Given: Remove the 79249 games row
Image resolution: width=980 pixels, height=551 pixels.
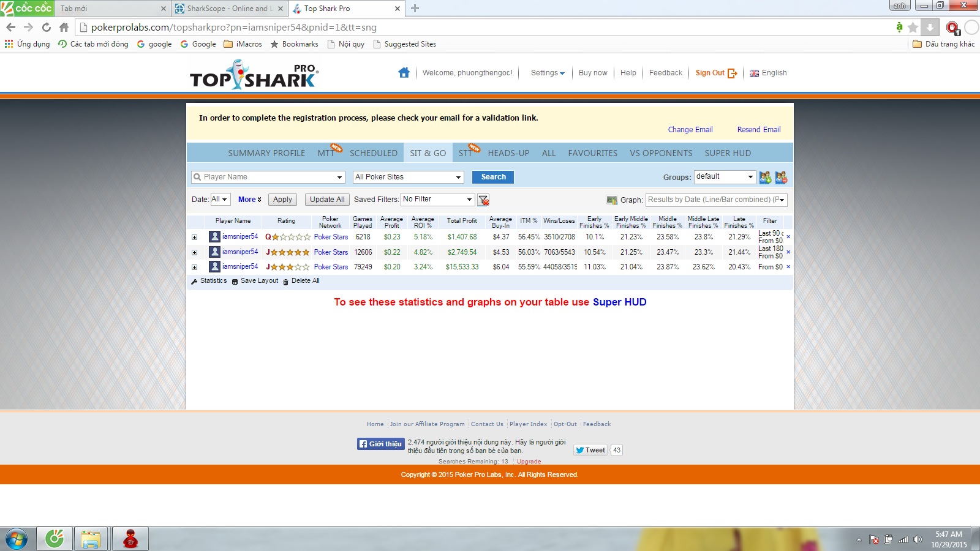Looking at the screenshot, I should (x=788, y=266).
